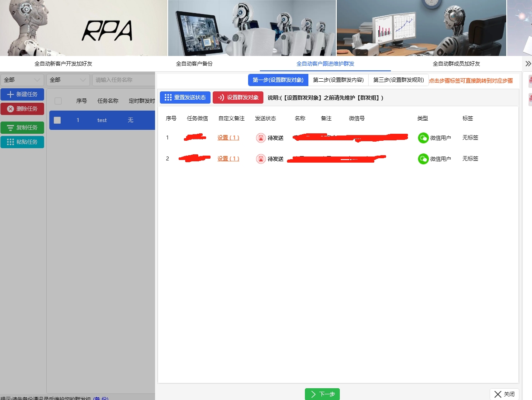Expand the right panel double-chevron
Image resolution: width=532 pixels, height=400 pixels.
[528, 64]
